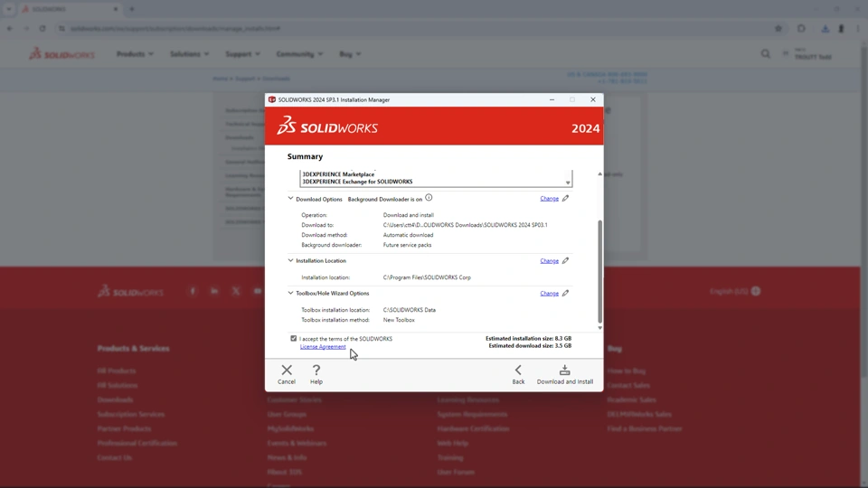The height and width of the screenshot is (488, 868).
Task: Click Summary panel scroll down arrow
Action: [599, 327]
